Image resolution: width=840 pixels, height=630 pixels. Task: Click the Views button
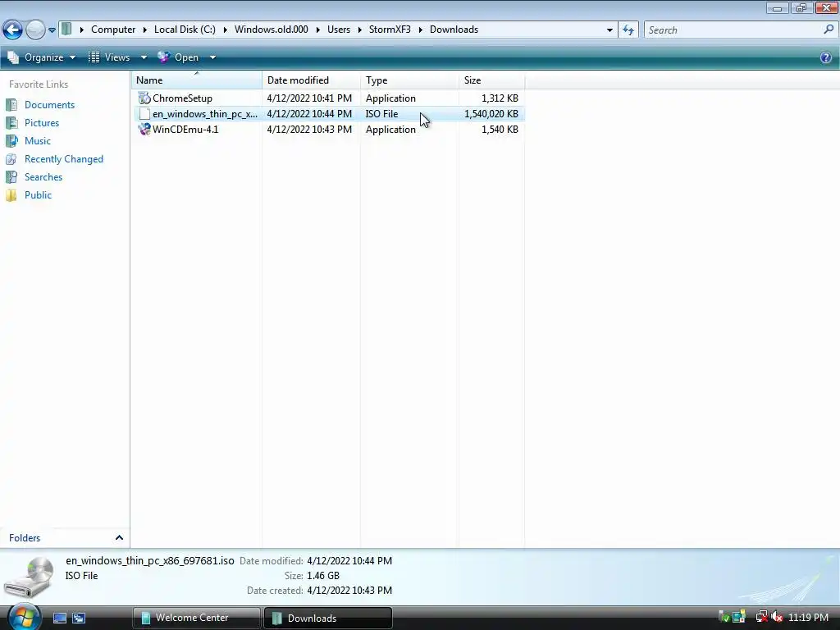[110, 57]
